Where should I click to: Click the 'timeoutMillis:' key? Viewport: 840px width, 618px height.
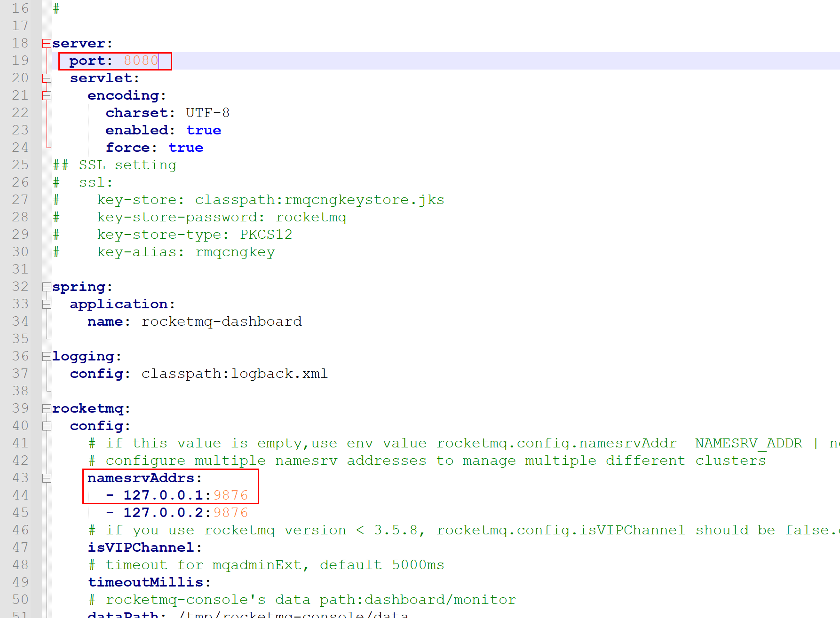pos(149,582)
